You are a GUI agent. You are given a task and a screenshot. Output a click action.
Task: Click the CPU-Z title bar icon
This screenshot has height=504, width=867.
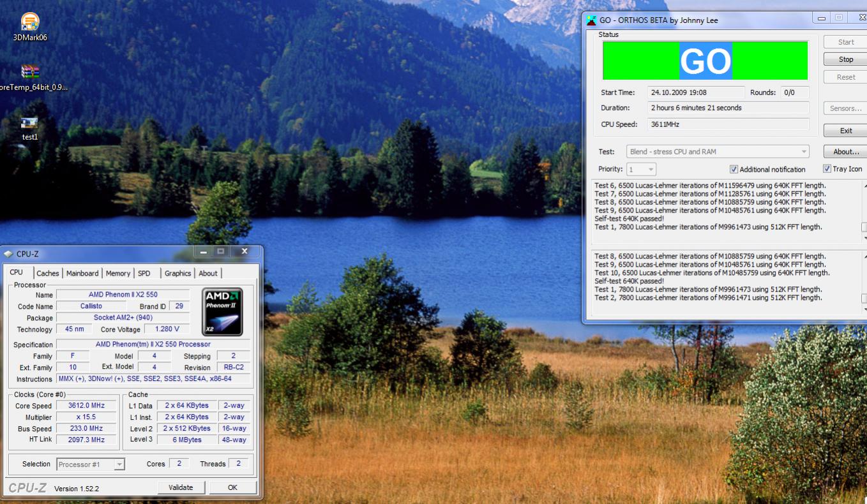click(x=8, y=254)
